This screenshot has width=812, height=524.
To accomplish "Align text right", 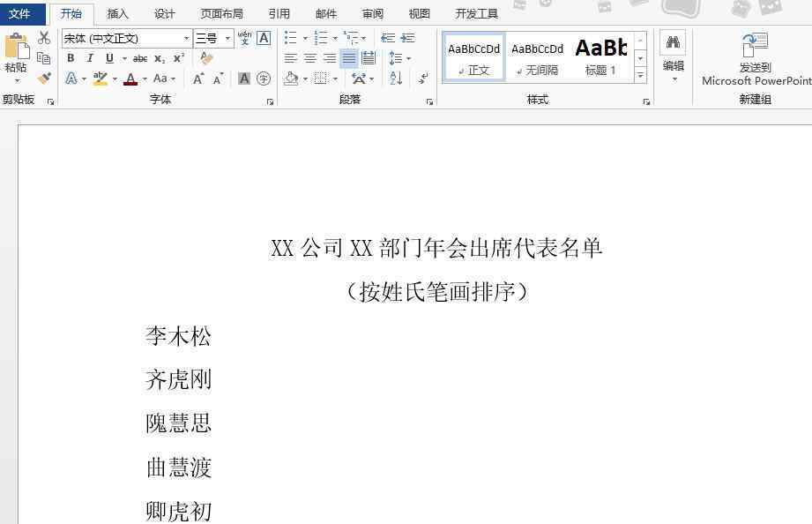I will tap(330, 58).
